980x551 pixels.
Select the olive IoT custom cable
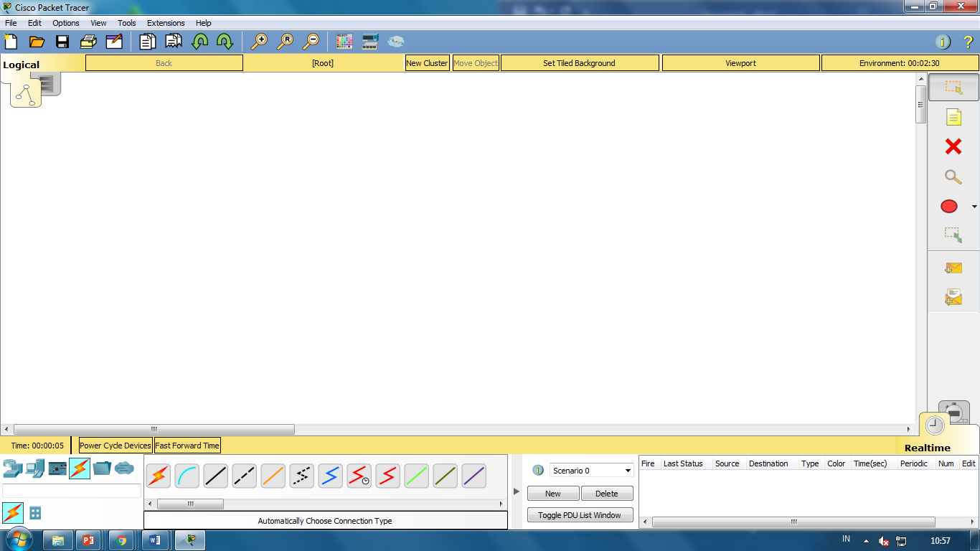pyautogui.click(x=446, y=476)
